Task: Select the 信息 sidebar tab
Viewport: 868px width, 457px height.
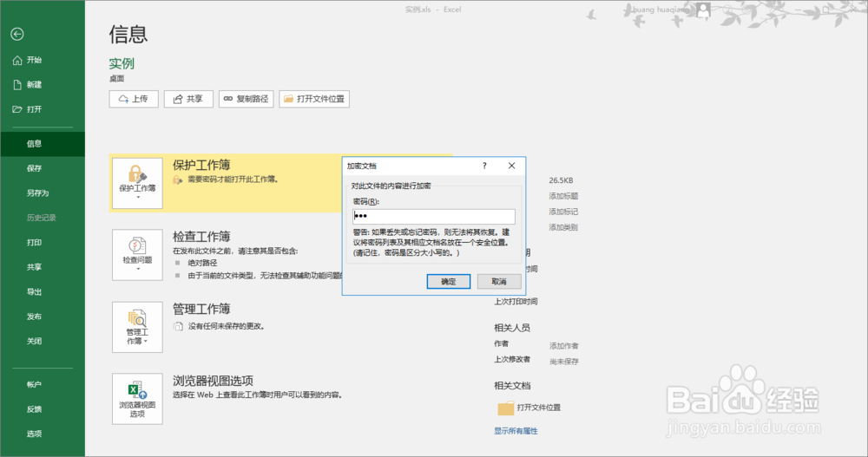Action: click(x=42, y=144)
